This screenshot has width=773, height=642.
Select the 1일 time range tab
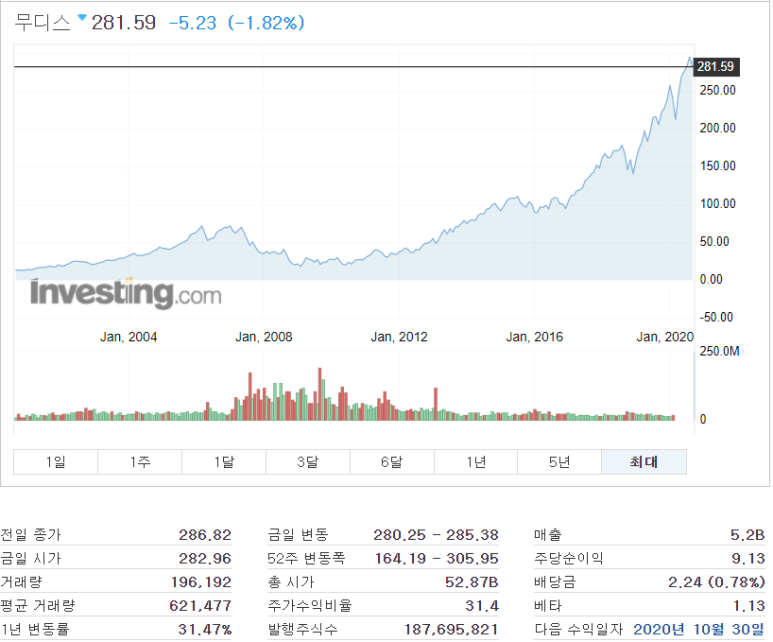click(56, 462)
